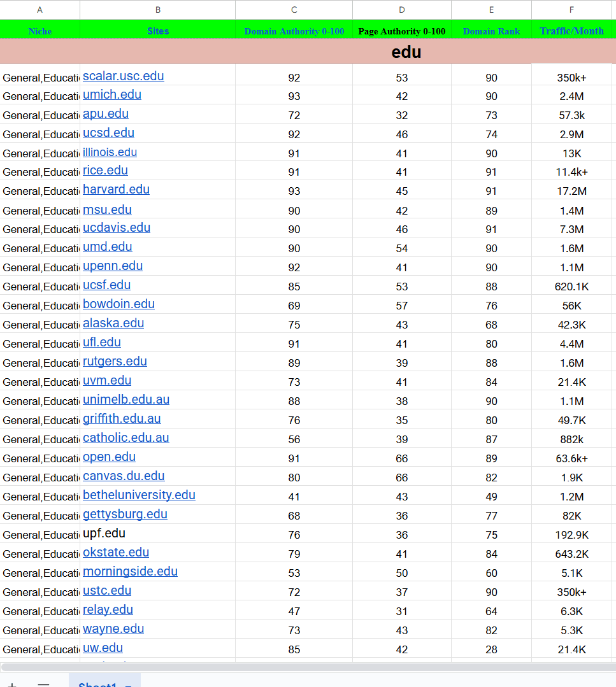The height and width of the screenshot is (687, 616).
Task: Open the ucsf.edu link
Action: pos(106,285)
